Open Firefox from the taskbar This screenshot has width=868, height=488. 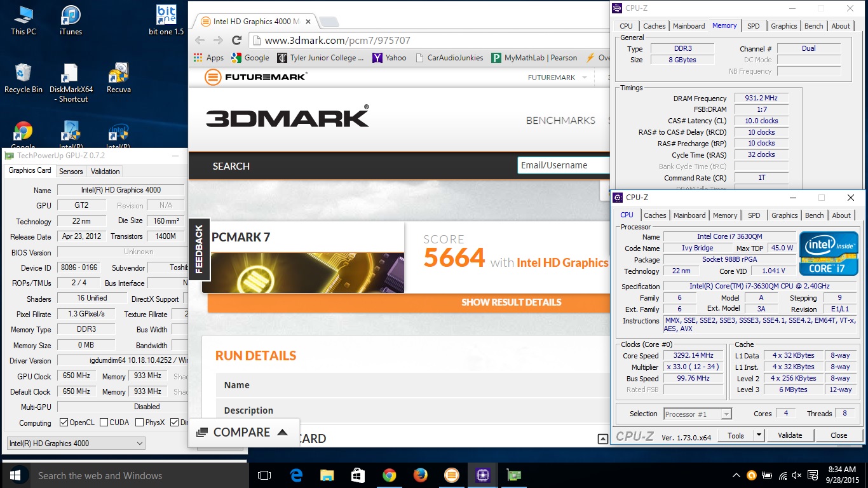coord(420,475)
